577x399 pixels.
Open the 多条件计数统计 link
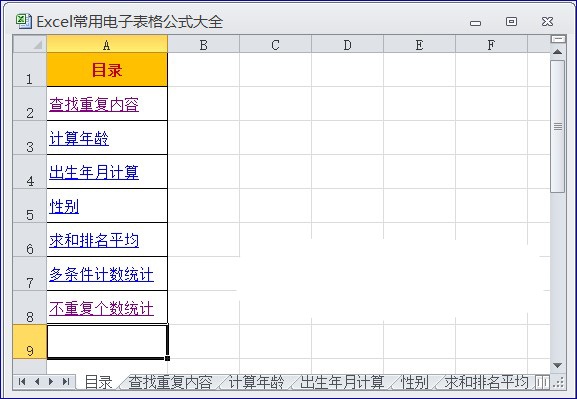pyautogui.click(x=101, y=275)
